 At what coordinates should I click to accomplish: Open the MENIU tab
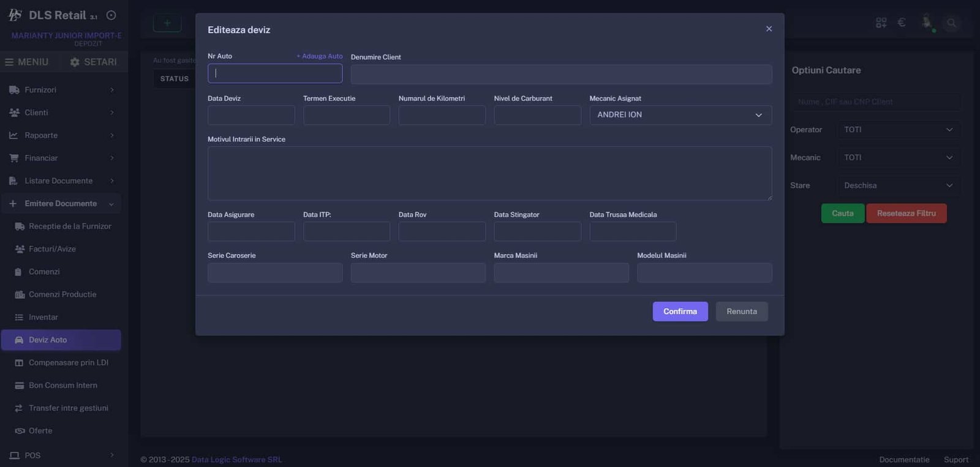(26, 62)
